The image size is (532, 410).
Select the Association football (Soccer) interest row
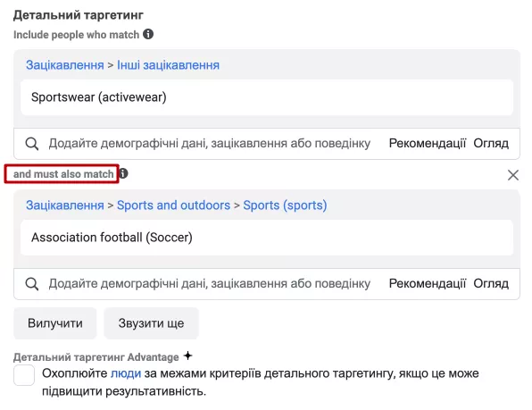[x=267, y=238]
